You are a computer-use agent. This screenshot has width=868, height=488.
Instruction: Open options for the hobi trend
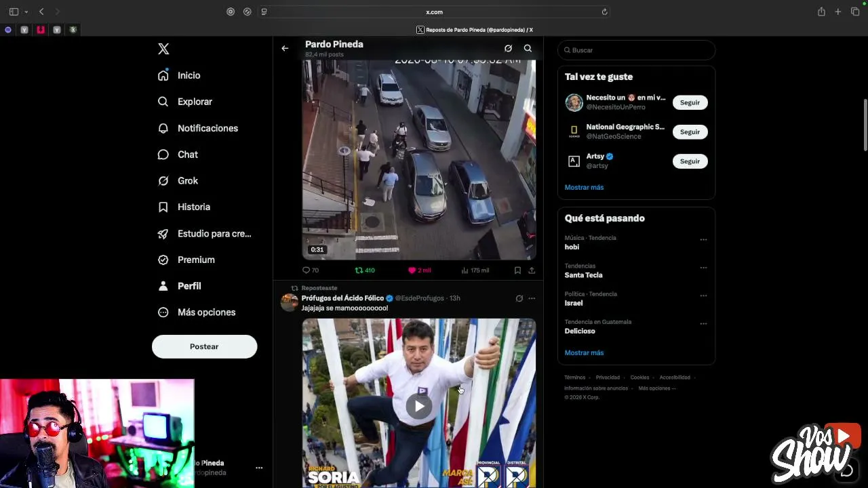703,239
